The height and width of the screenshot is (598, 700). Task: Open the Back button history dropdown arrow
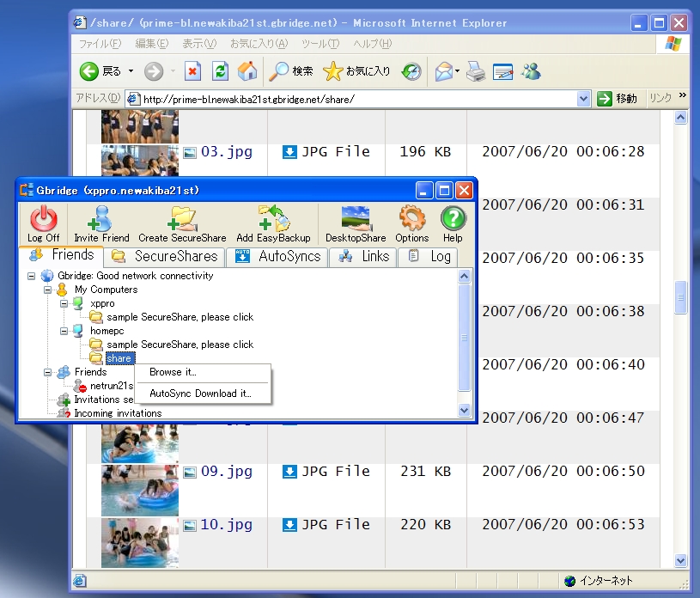click(131, 71)
